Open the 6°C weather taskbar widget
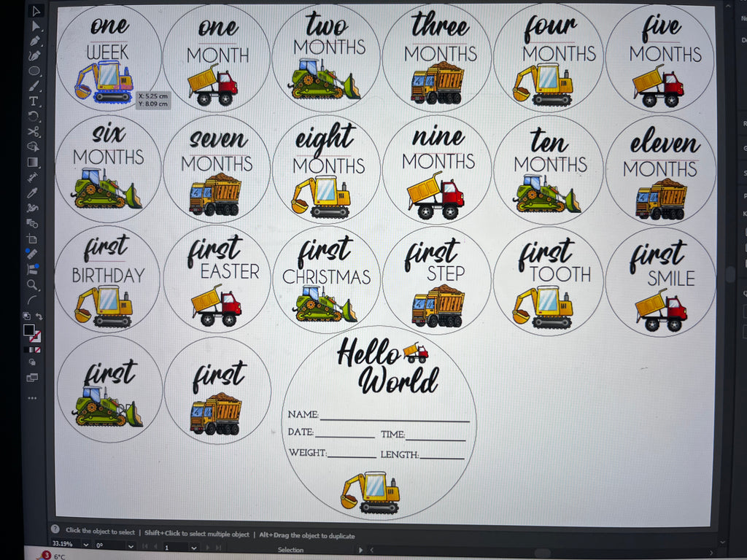Screen dimensions: 747x560 (x=53, y=556)
